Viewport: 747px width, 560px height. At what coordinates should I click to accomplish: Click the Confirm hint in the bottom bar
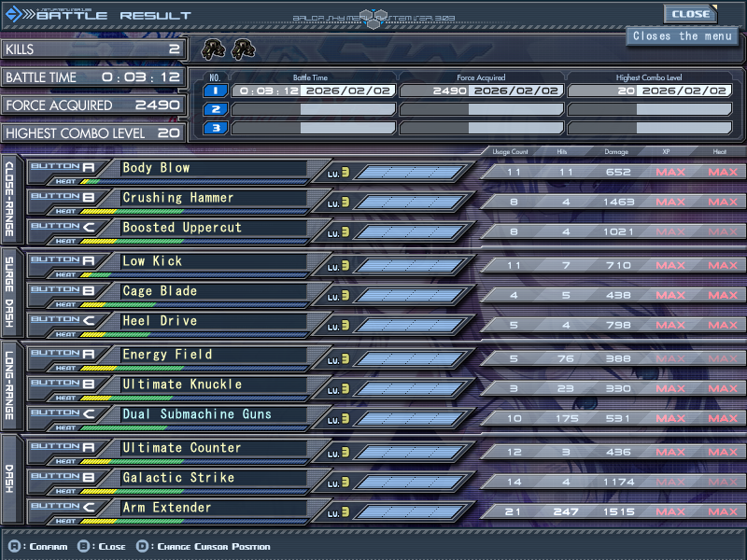pyautogui.click(x=37, y=546)
